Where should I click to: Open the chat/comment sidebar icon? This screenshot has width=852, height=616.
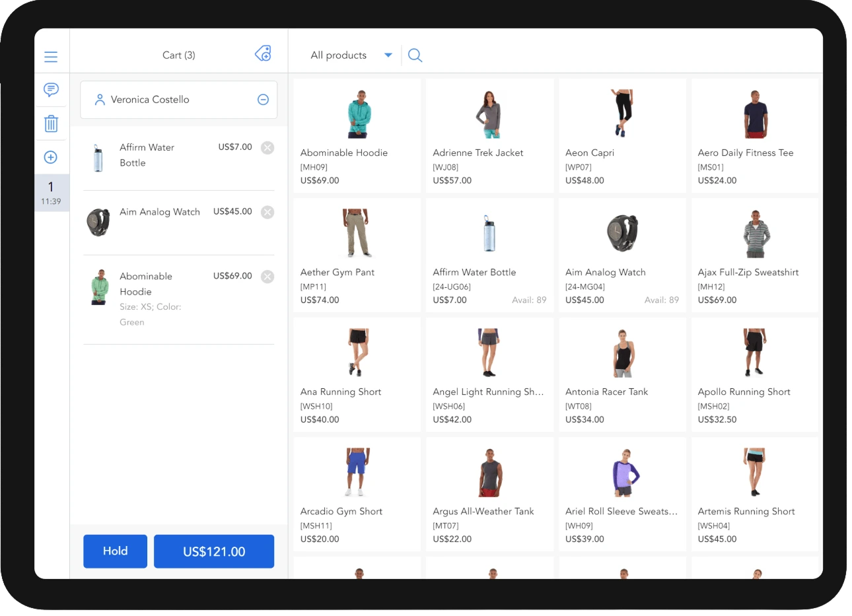(52, 90)
